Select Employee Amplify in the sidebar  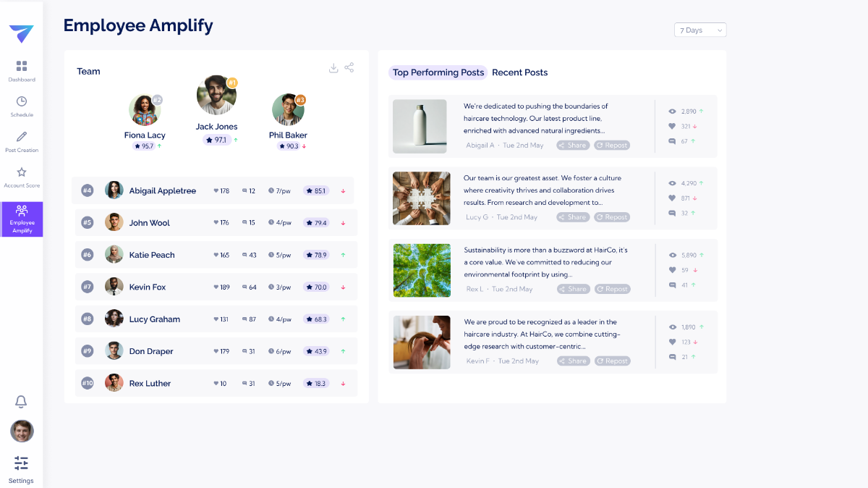22,219
